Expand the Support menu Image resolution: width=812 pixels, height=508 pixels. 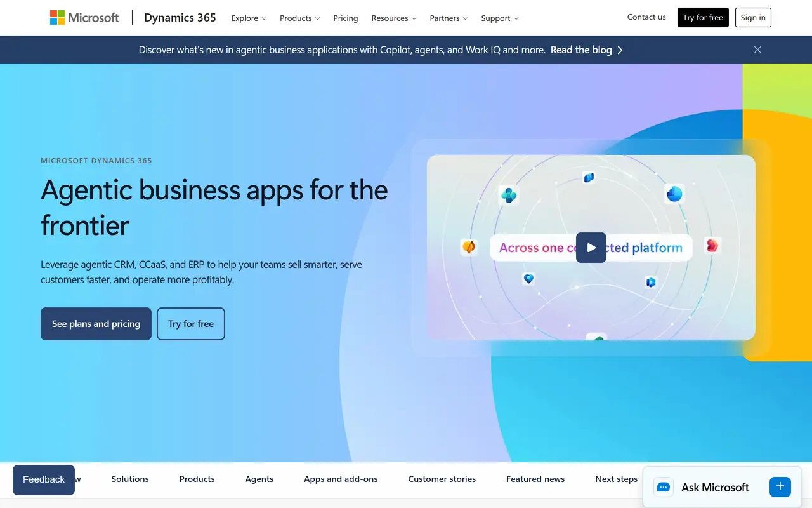500,18
